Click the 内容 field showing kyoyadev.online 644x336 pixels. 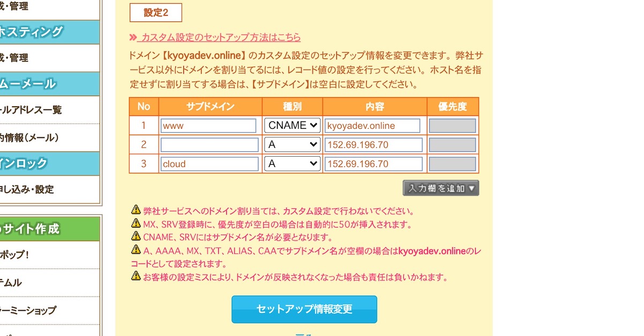point(373,125)
